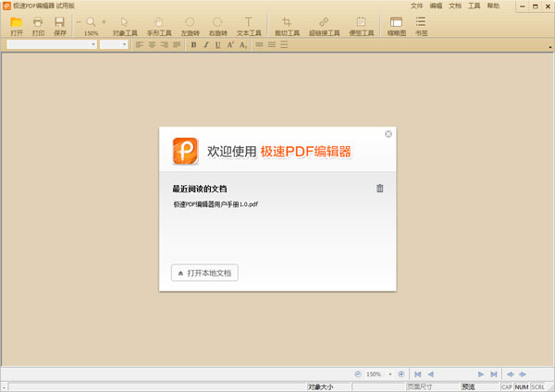Set single line spacing icon
This screenshot has height=392, width=555.
(259, 44)
